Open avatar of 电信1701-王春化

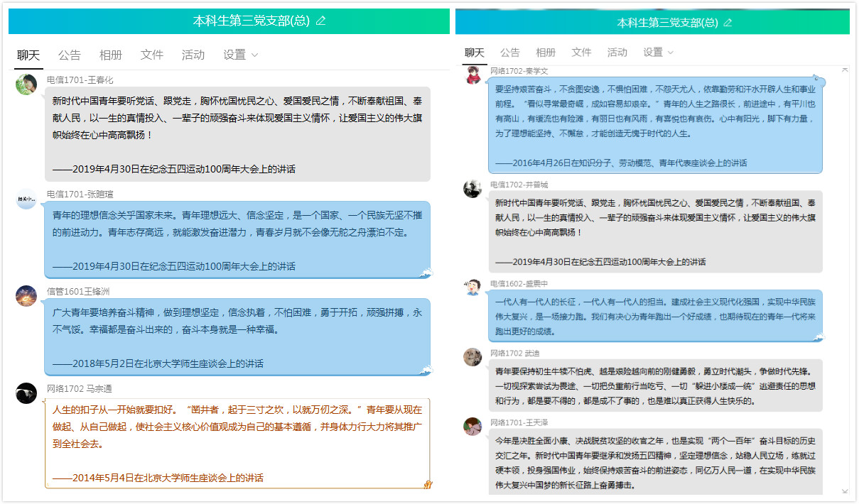pyautogui.click(x=26, y=84)
